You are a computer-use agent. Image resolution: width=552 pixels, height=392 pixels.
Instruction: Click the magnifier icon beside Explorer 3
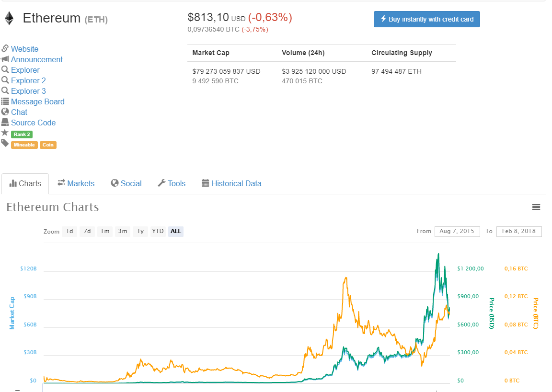click(x=5, y=91)
